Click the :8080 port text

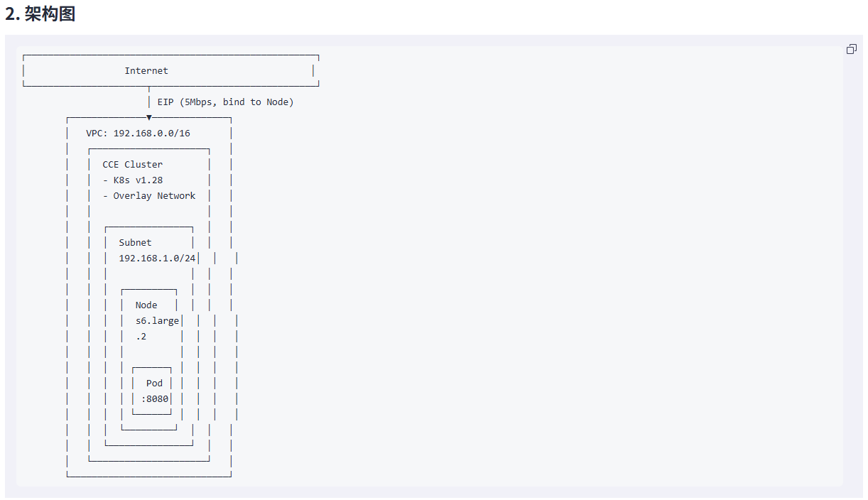coord(155,398)
